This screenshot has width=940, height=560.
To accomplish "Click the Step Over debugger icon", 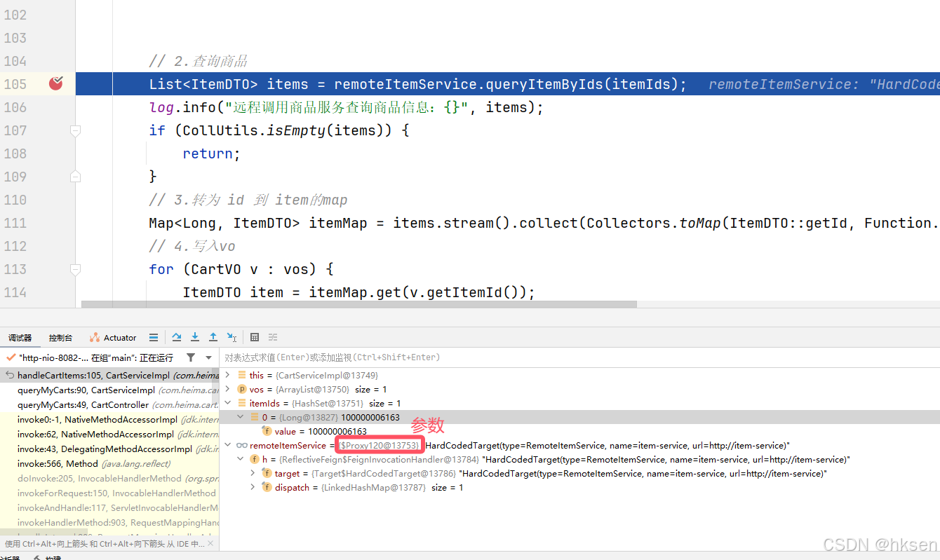I will pos(177,337).
